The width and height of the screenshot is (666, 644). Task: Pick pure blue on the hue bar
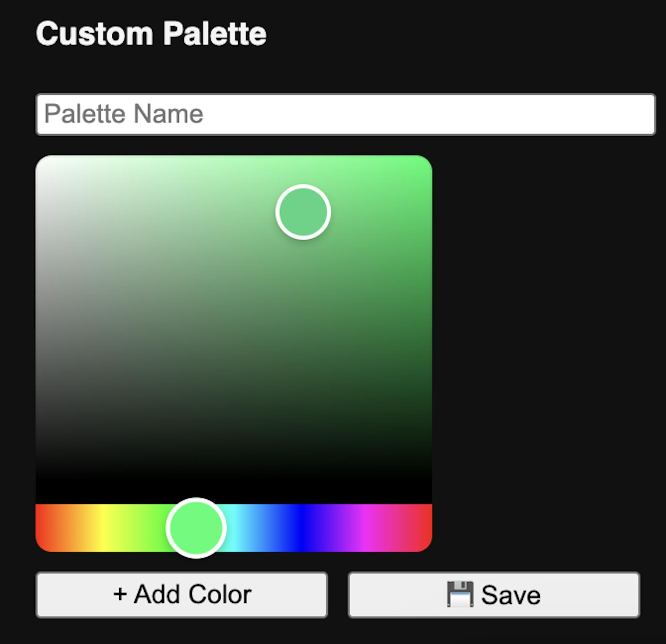(x=300, y=528)
